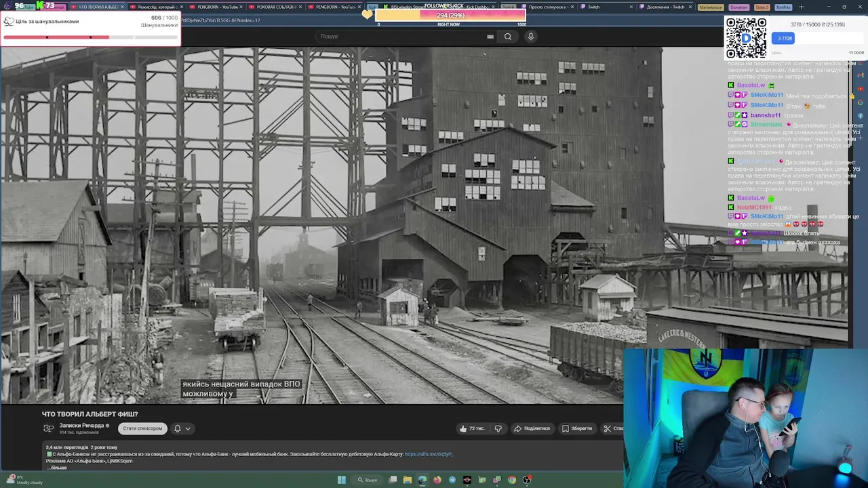This screenshot has height=488, width=868.
Task: Click the Поділитися share button
Action: coord(532,428)
